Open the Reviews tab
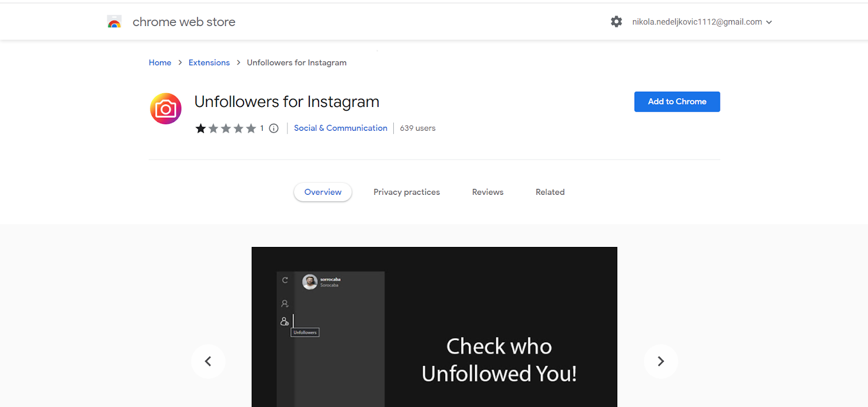This screenshot has width=868, height=407. [488, 192]
